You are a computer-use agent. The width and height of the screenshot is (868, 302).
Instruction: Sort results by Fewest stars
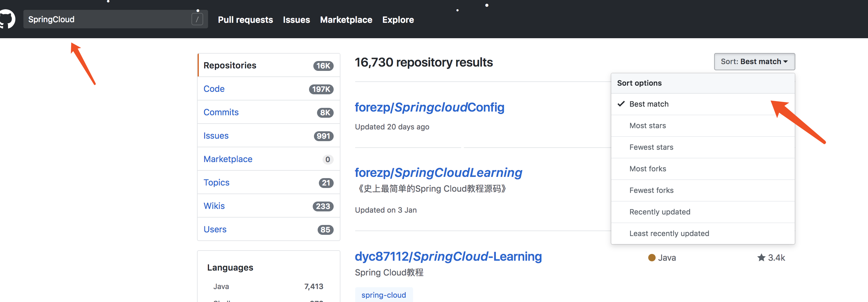(702, 147)
